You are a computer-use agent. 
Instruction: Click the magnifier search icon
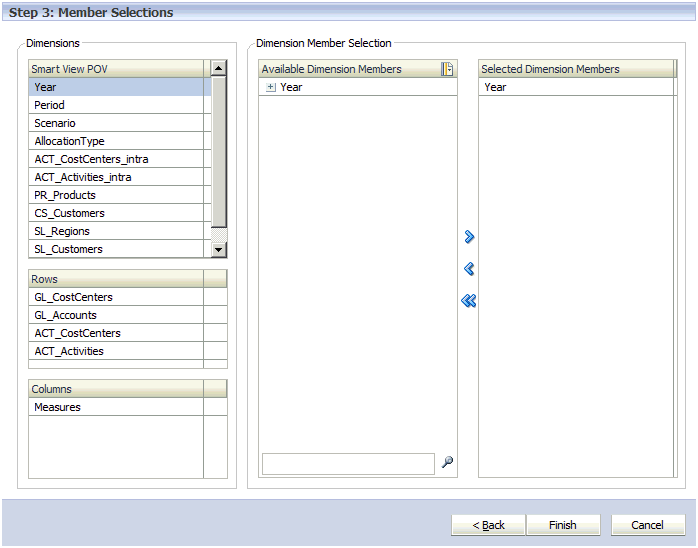click(x=447, y=462)
